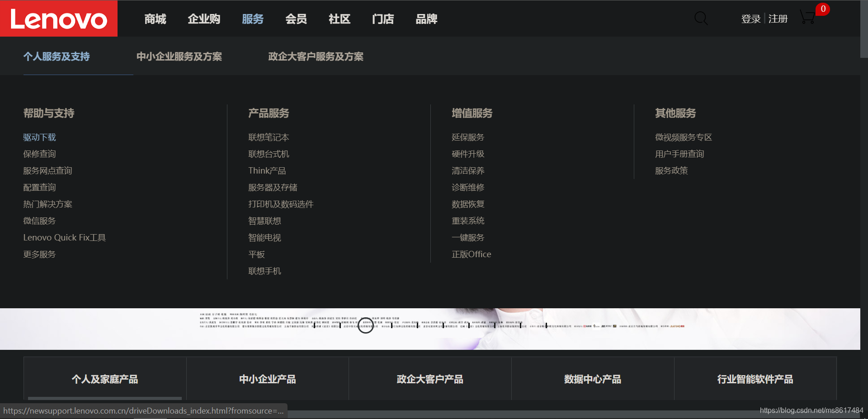Open the 社区 nav item

[340, 19]
